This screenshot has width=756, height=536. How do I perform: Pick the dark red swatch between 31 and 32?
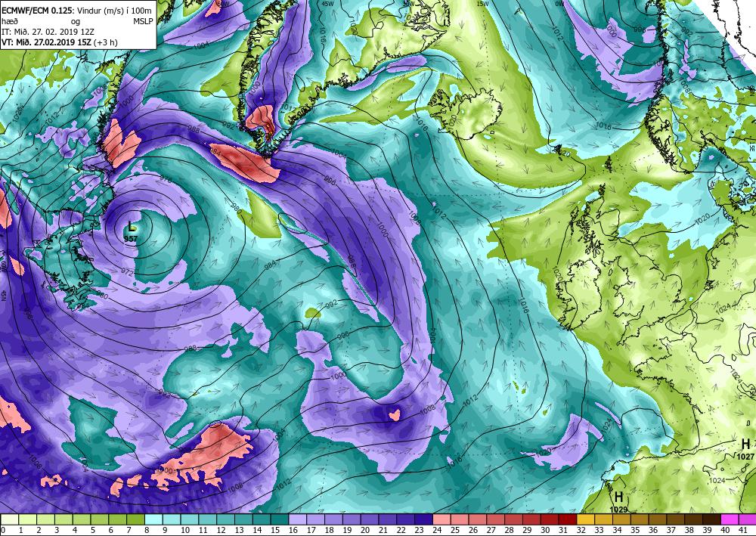568,519
